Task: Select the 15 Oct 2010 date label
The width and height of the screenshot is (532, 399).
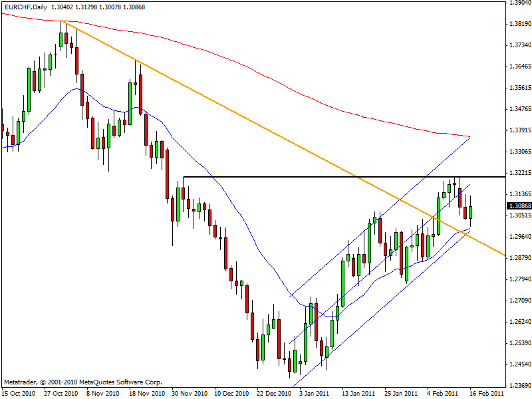Action: click(x=19, y=394)
